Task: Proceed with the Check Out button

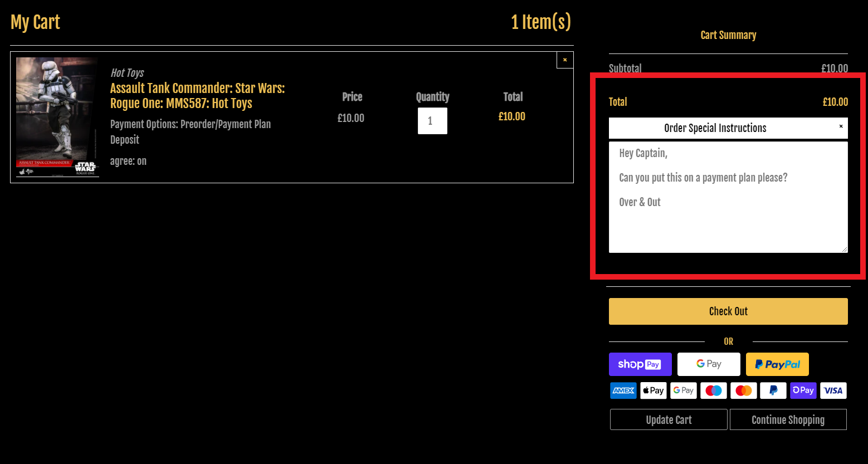Action: (728, 311)
